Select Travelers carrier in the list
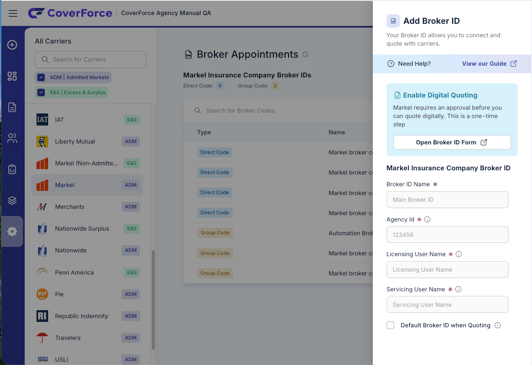The image size is (532, 365). [88, 338]
